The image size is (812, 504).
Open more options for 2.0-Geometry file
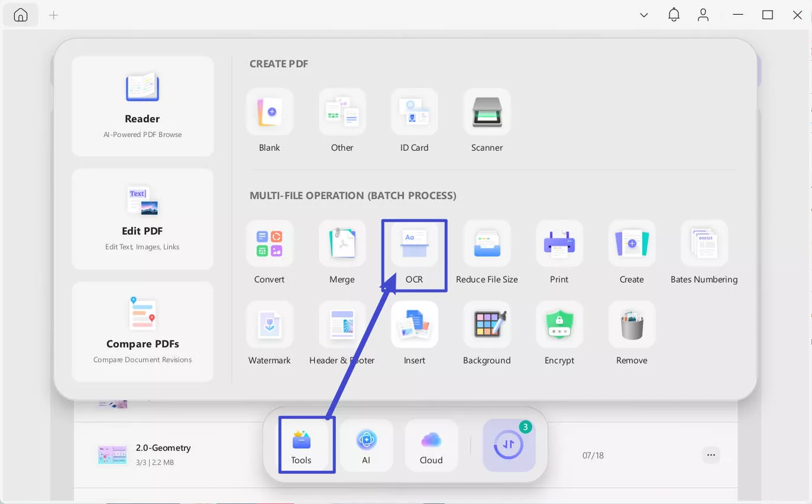[711, 455]
